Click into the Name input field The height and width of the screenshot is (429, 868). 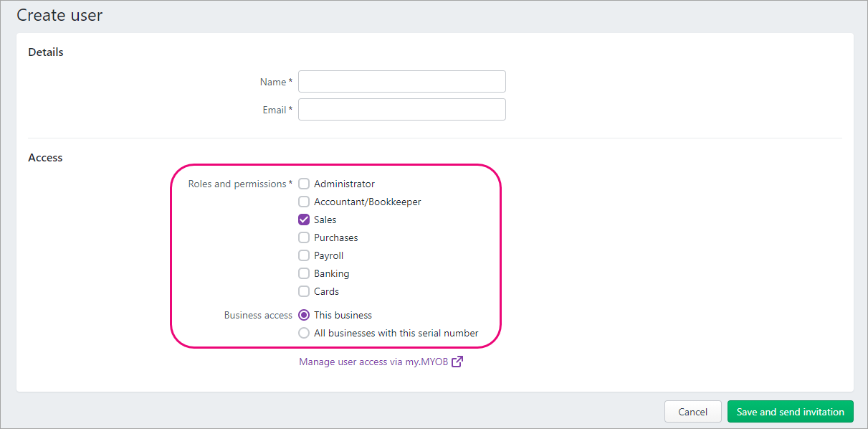click(401, 82)
